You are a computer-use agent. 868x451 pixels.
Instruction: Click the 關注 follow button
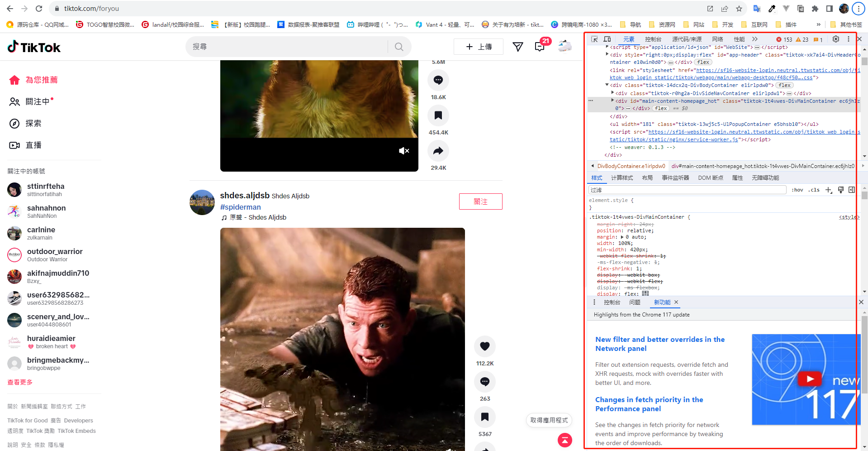tap(480, 202)
